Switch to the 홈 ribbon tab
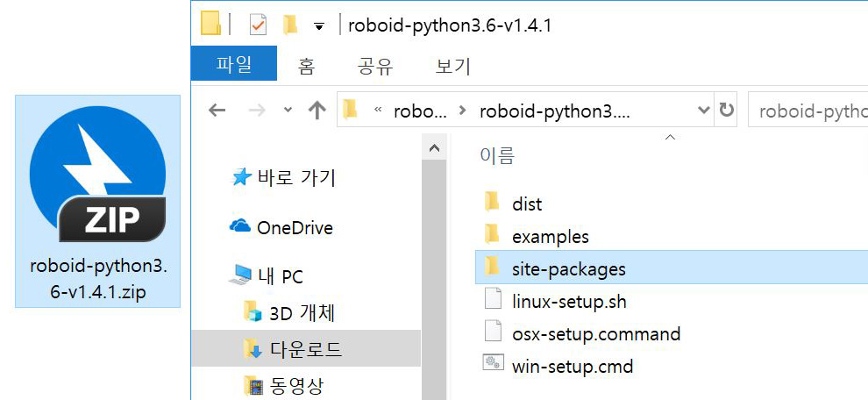 (306, 67)
